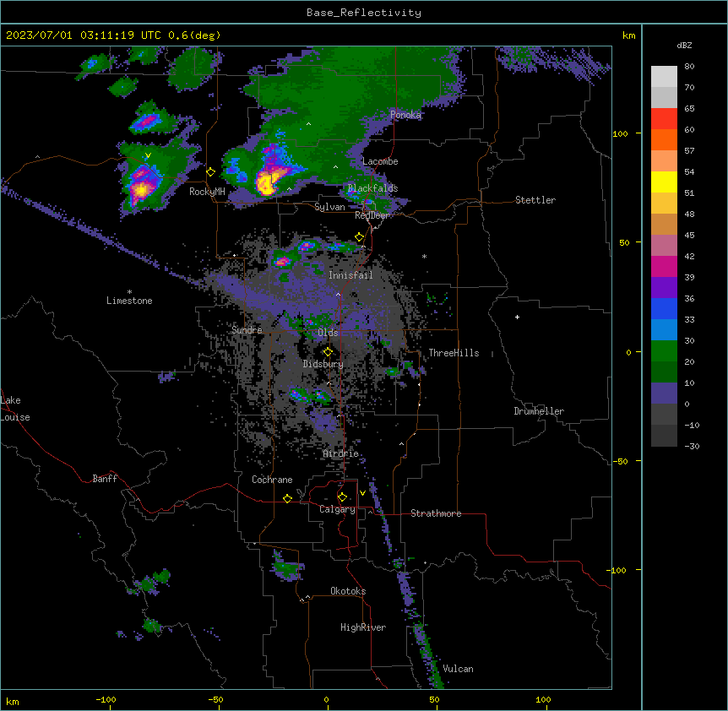Screen dimensions: 728x711
Task: Click the Stettler city label
Action: [x=535, y=200]
